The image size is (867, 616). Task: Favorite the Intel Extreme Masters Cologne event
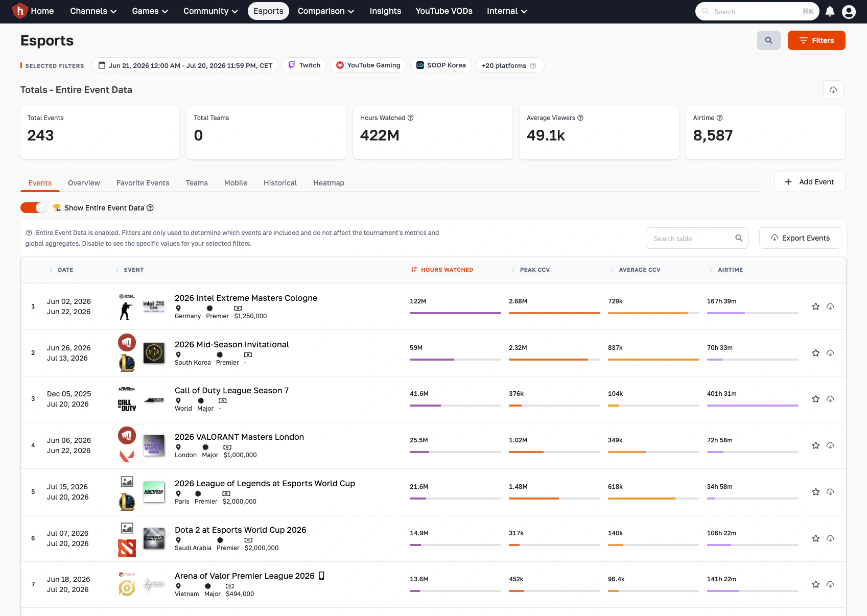point(816,306)
